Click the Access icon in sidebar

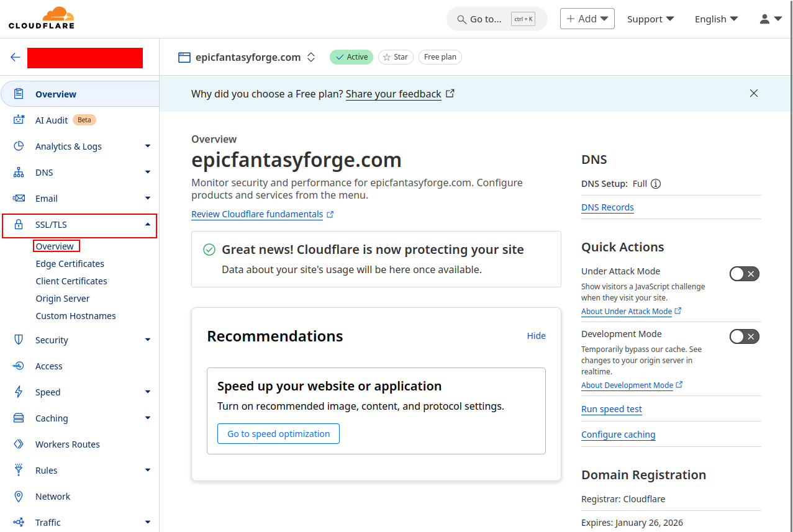(19, 366)
